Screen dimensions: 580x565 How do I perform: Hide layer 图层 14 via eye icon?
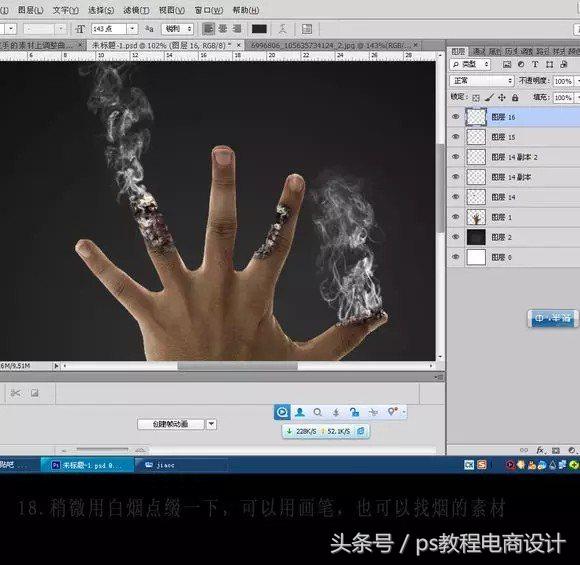click(456, 196)
